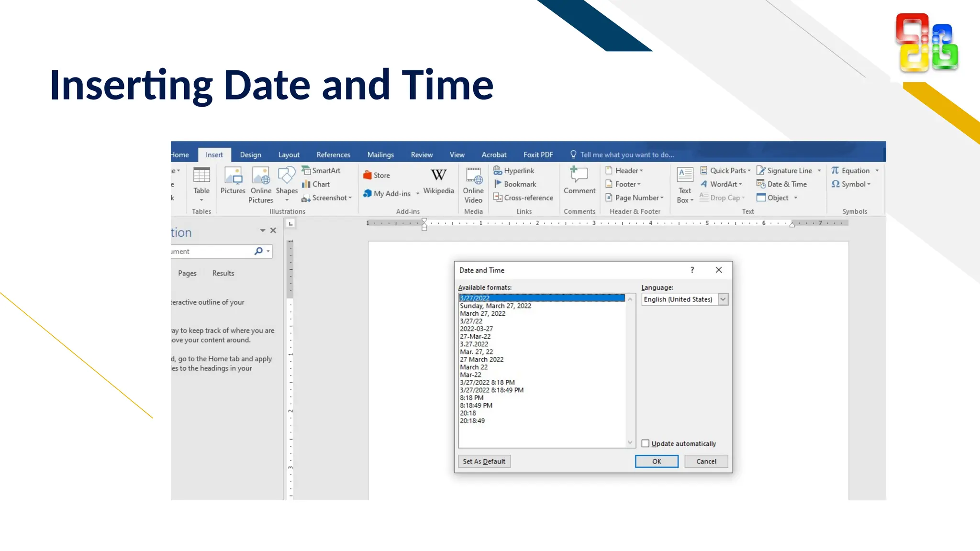The image size is (980, 551).
Task: Open the Text Box dropdown
Action: click(685, 185)
